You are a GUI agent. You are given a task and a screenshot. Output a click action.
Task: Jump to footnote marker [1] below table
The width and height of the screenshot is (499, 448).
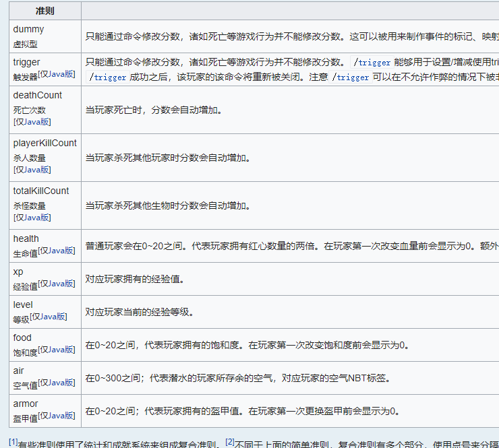pyautogui.click(x=13, y=441)
